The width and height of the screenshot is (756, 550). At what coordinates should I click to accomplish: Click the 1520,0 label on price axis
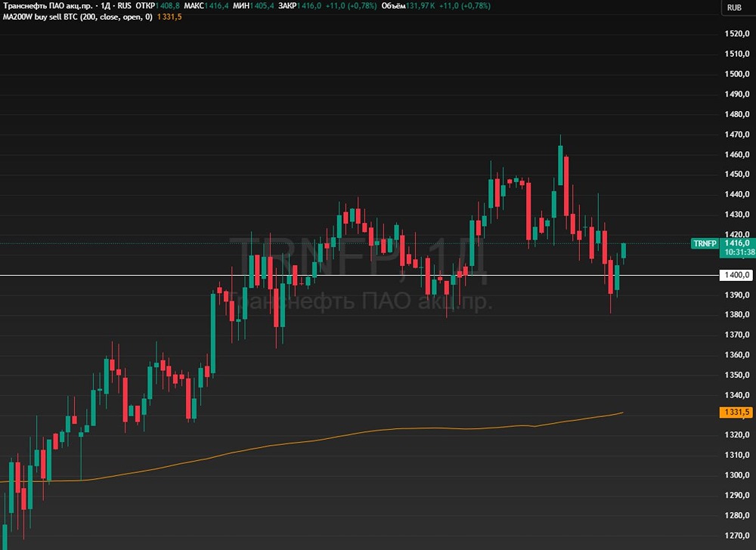point(737,34)
